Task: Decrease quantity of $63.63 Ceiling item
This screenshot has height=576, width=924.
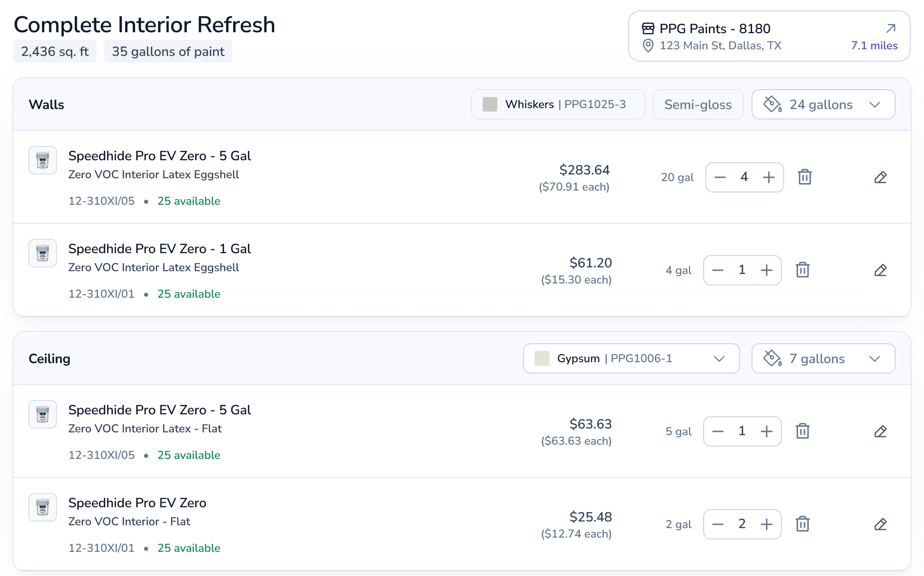Action: click(717, 431)
